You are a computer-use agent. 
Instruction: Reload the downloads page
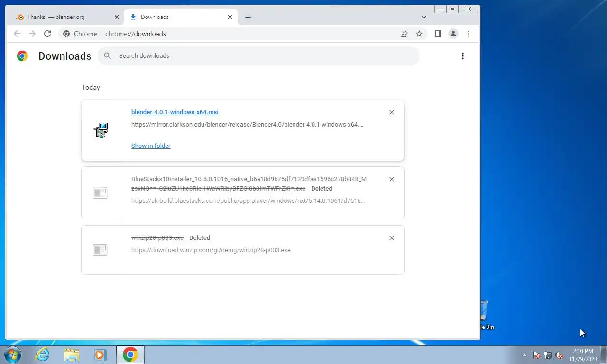coord(47,34)
